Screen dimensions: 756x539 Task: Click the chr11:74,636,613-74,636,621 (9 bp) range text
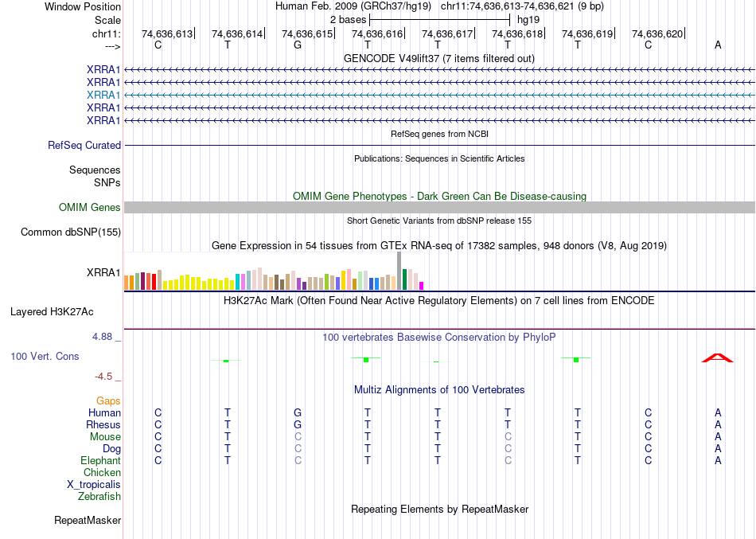point(522,6)
